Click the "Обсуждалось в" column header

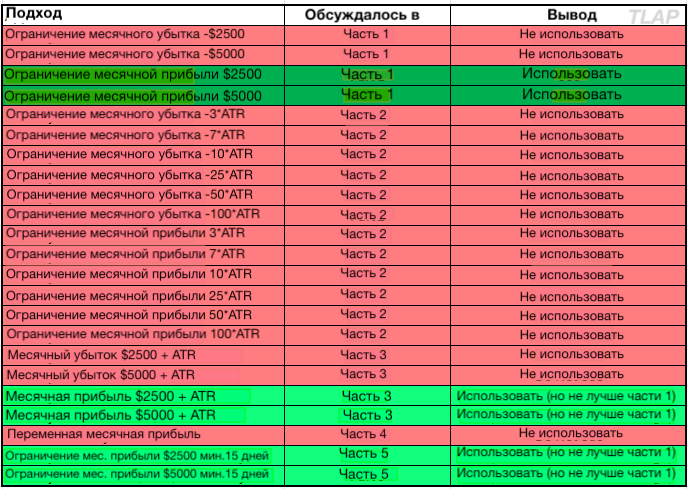click(367, 15)
